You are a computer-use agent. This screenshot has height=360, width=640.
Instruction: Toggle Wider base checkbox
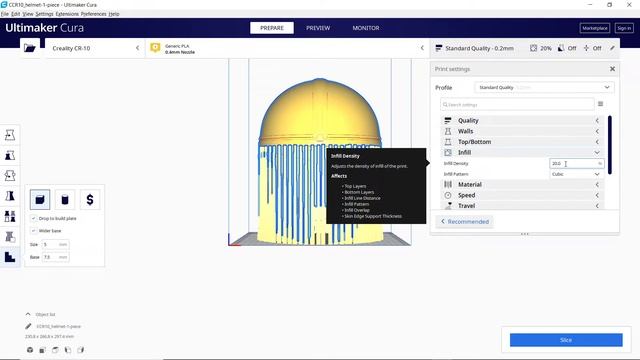[33, 231]
